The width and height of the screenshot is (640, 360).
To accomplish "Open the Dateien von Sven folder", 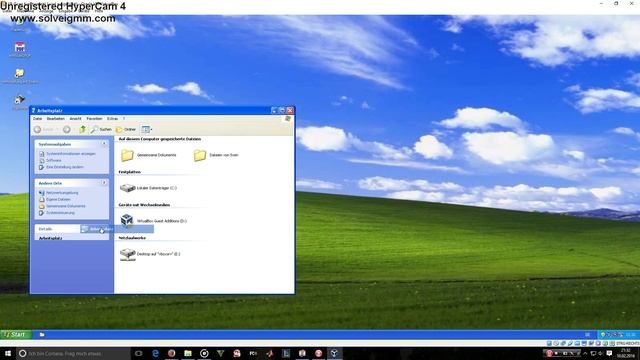I will point(216,155).
